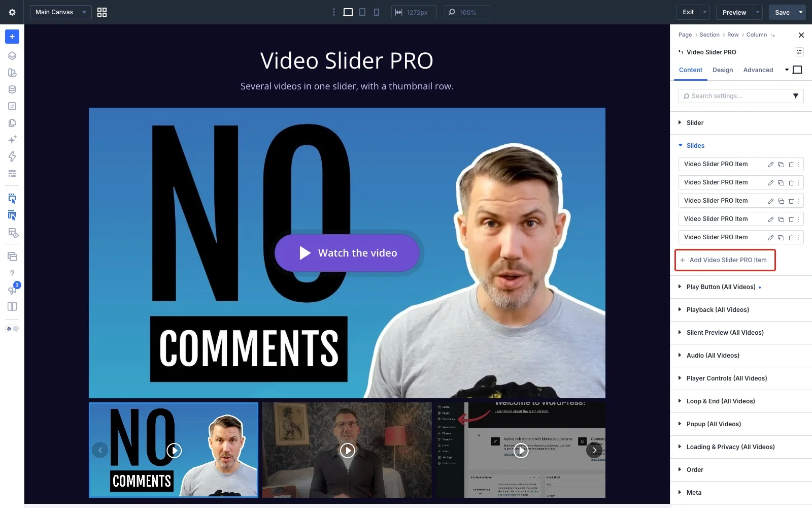Click the Preview button
This screenshot has height=508, width=812.
coord(734,12)
